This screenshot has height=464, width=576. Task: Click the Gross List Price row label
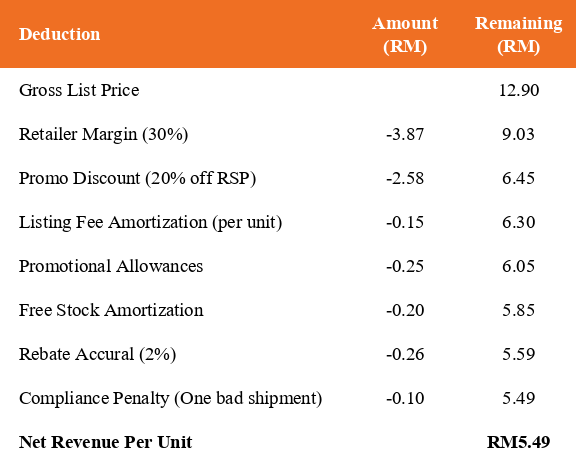79,90
